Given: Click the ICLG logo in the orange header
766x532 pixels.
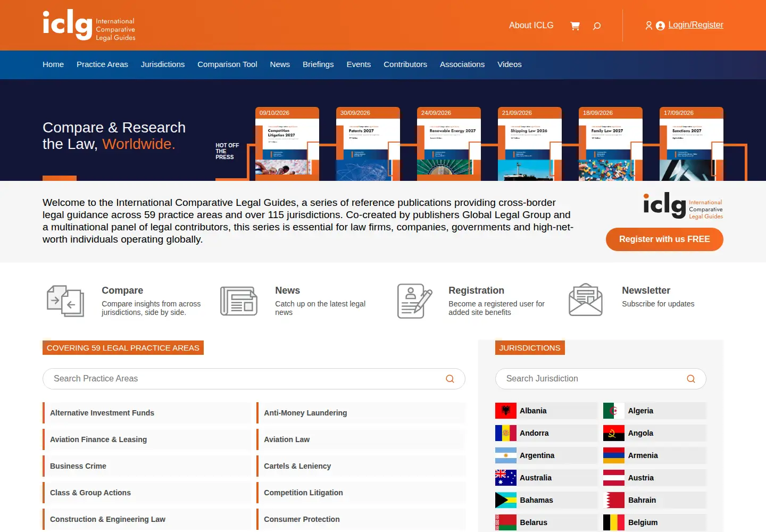Looking at the screenshot, I should tap(89, 26).
